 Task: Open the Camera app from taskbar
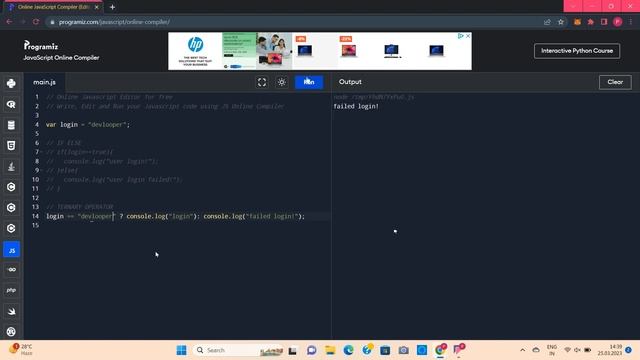tap(403, 350)
